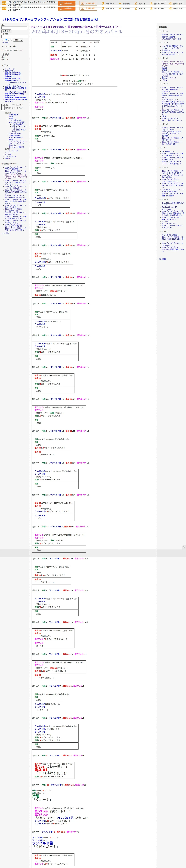Open the バトルロイヤルRP-Long link

point(19,131)
